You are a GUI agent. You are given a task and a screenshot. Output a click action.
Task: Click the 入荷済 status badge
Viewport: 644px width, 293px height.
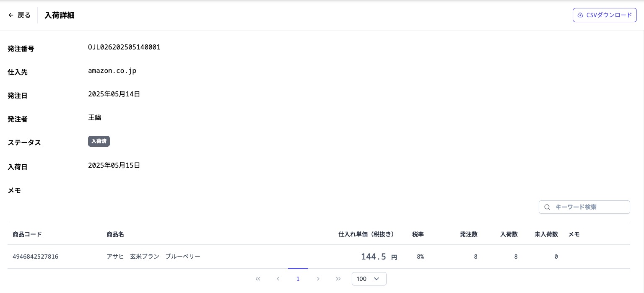[x=99, y=141]
